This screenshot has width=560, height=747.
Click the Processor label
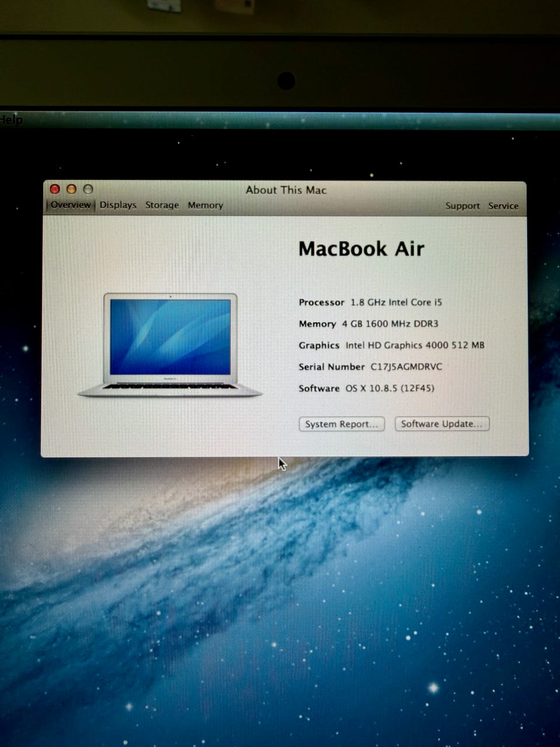[321, 302]
